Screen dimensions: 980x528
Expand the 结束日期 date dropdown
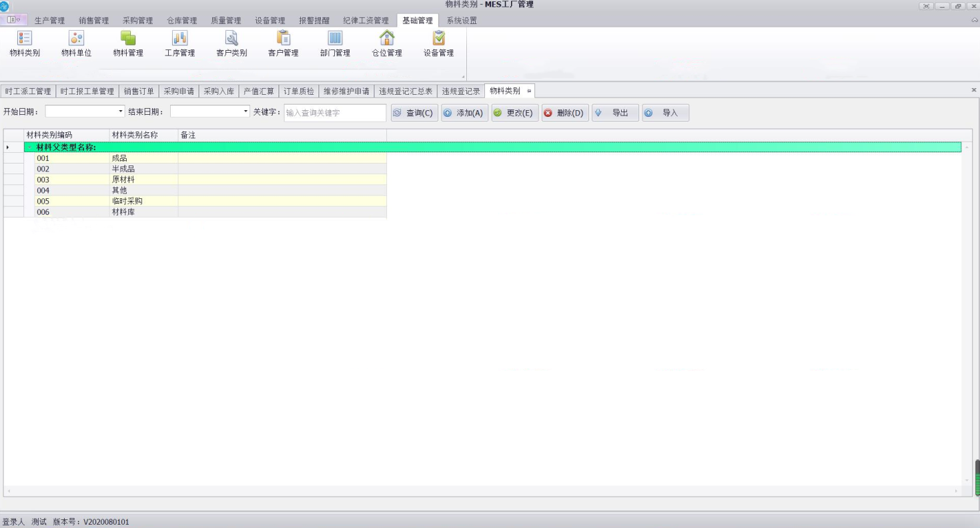click(x=246, y=111)
